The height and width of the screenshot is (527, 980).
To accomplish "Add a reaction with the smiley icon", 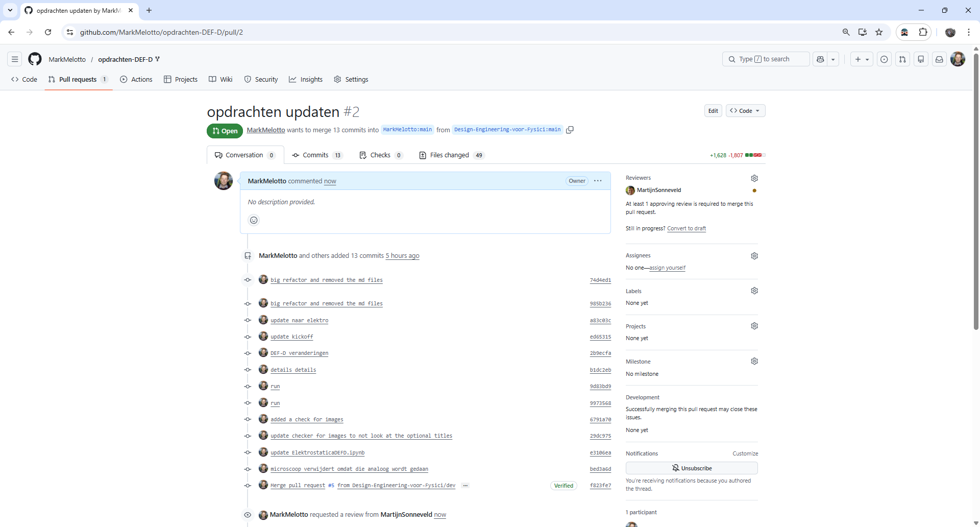I will (x=254, y=220).
